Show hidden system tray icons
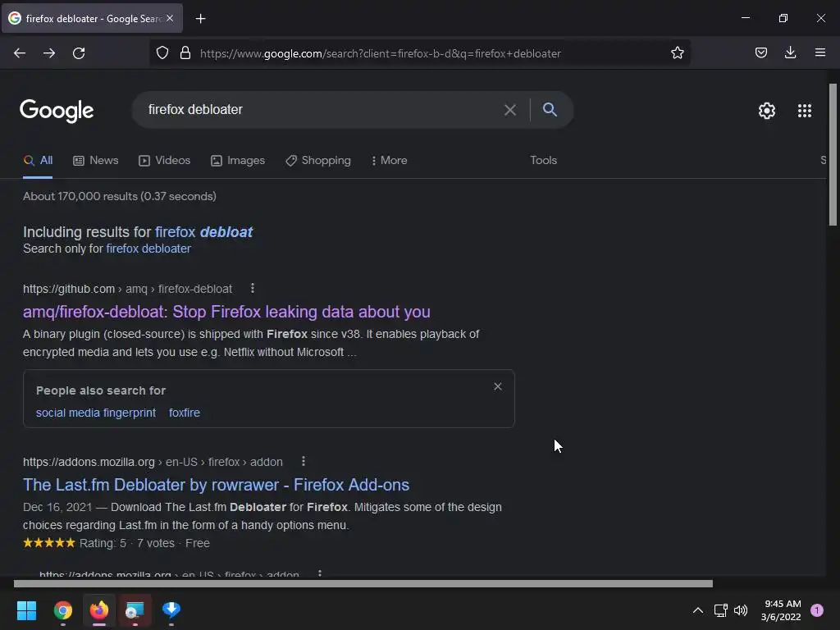 697,609
